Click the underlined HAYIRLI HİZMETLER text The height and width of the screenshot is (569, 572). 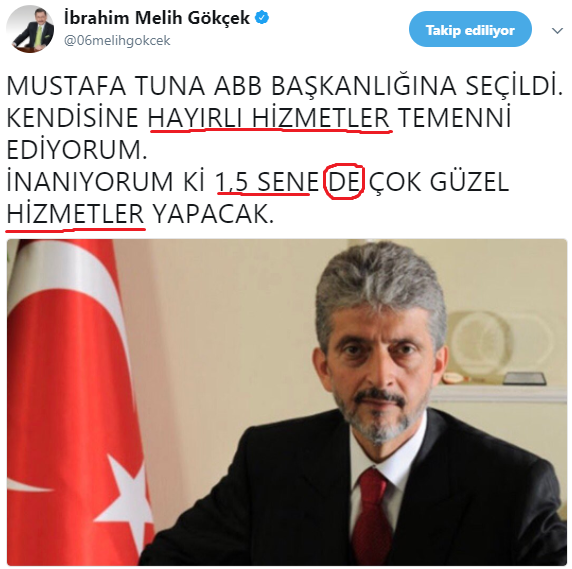(x=269, y=118)
